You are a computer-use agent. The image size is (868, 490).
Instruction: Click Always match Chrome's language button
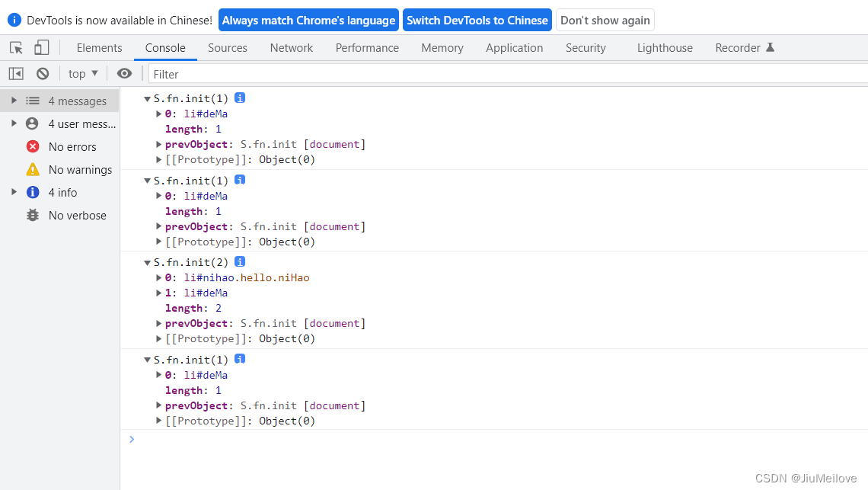click(x=308, y=21)
